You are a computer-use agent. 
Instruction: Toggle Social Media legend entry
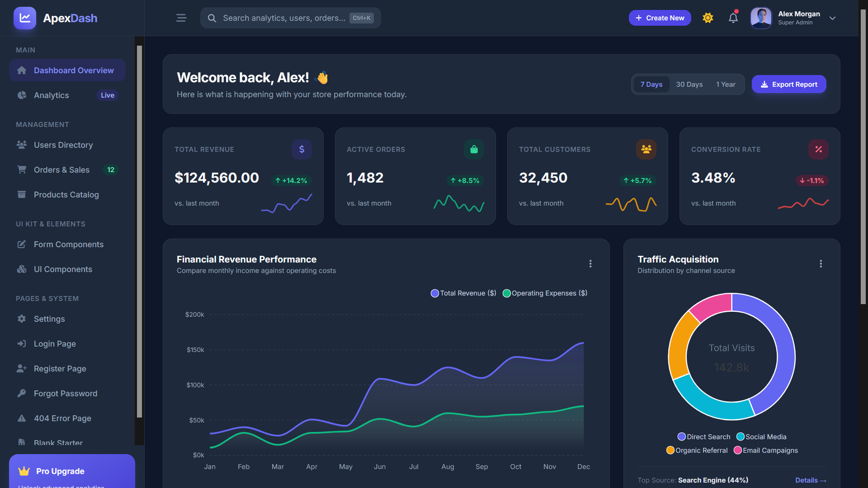tap(761, 436)
